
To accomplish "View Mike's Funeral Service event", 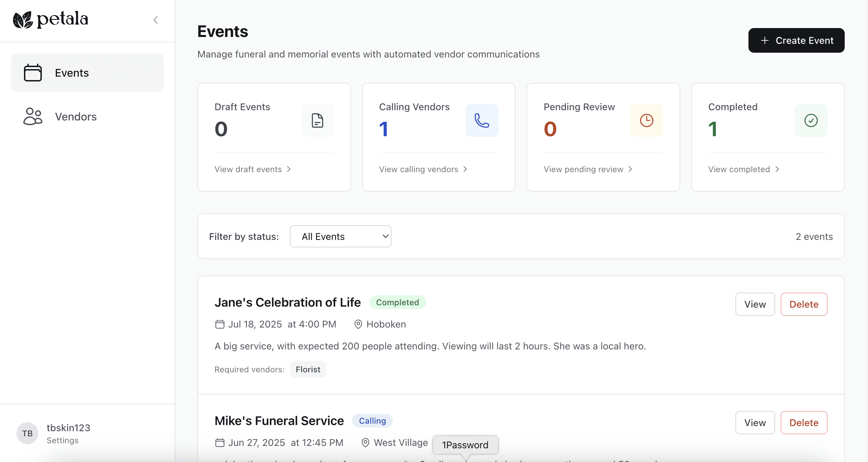I will point(755,423).
